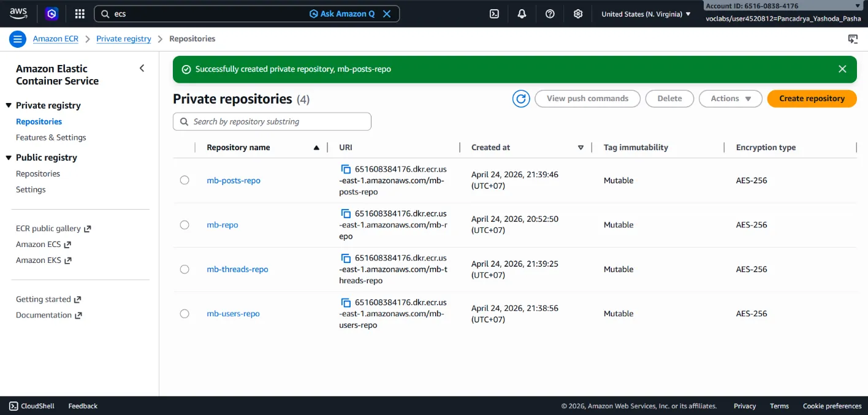The height and width of the screenshot is (415, 868).
Task: Click the Encryption type column header
Action: point(766,147)
